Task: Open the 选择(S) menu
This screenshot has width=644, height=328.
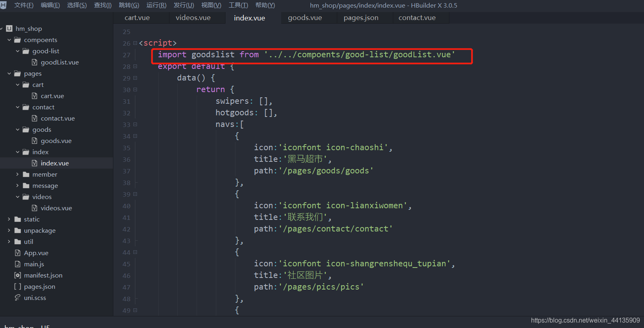Action: (76, 5)
